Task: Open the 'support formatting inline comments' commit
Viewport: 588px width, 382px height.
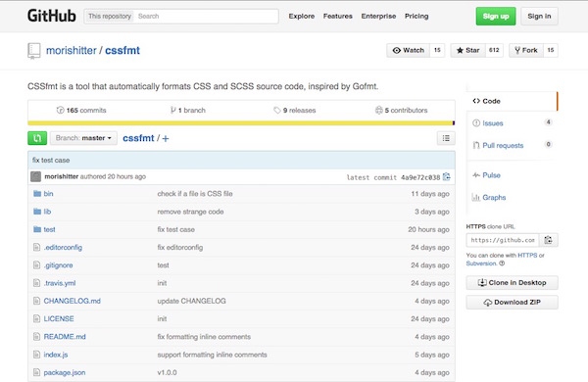Action: click(213, 355)
